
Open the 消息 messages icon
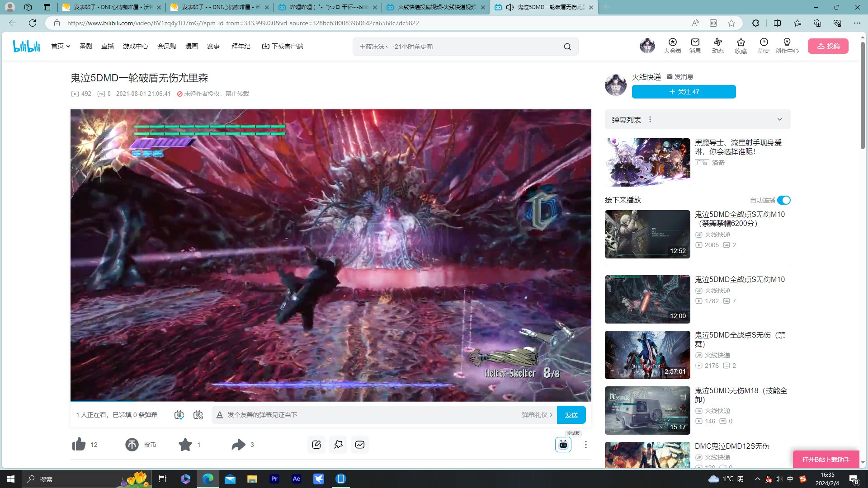(695, 46)
